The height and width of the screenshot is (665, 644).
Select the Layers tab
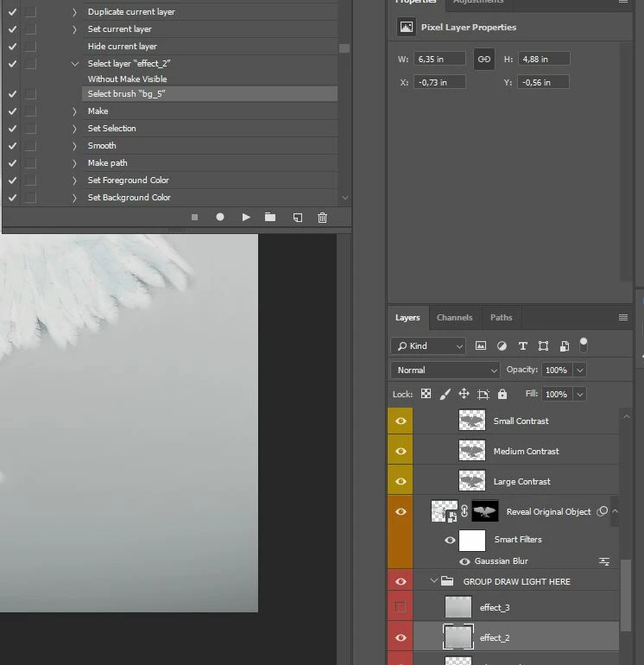407,318
